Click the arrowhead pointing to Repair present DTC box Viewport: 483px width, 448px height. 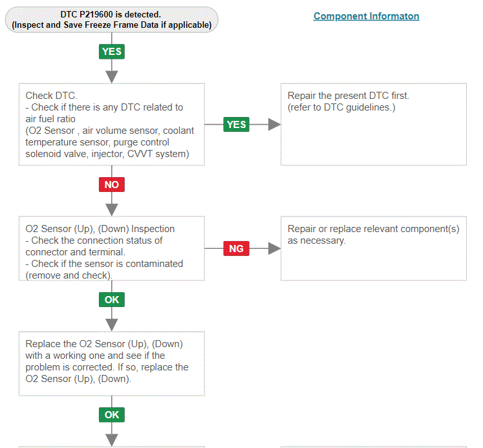pyautogui.click(x=274, y=124)
